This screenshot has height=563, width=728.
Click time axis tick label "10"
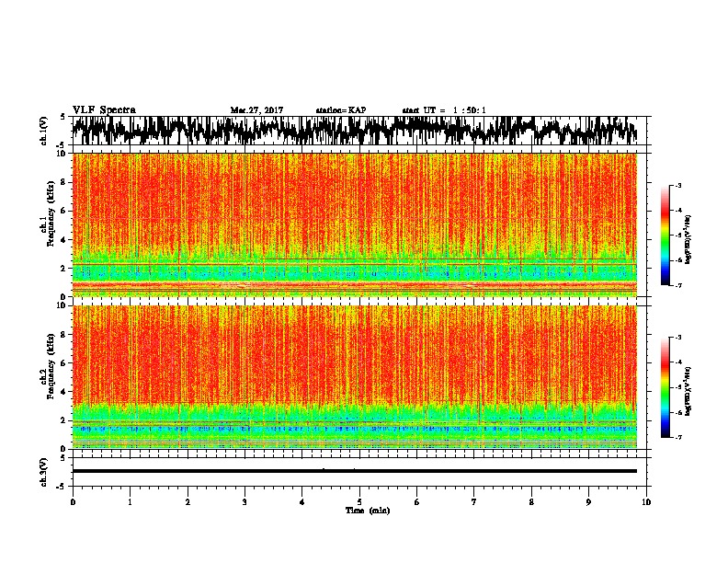pyautogui.click(x=646, y=502)
